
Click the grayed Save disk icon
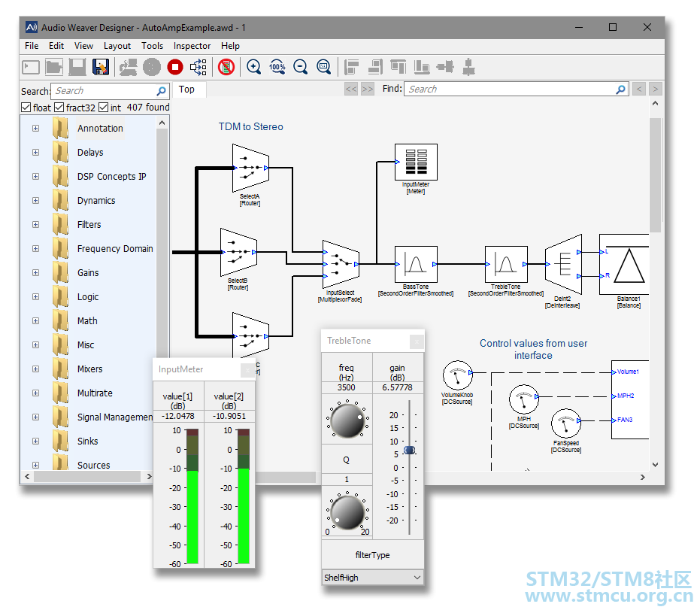pyautogui.click(x=77, y=68)
